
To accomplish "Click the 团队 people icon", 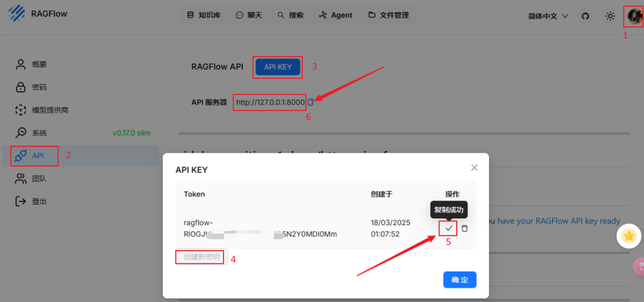I will pos(20,178).
